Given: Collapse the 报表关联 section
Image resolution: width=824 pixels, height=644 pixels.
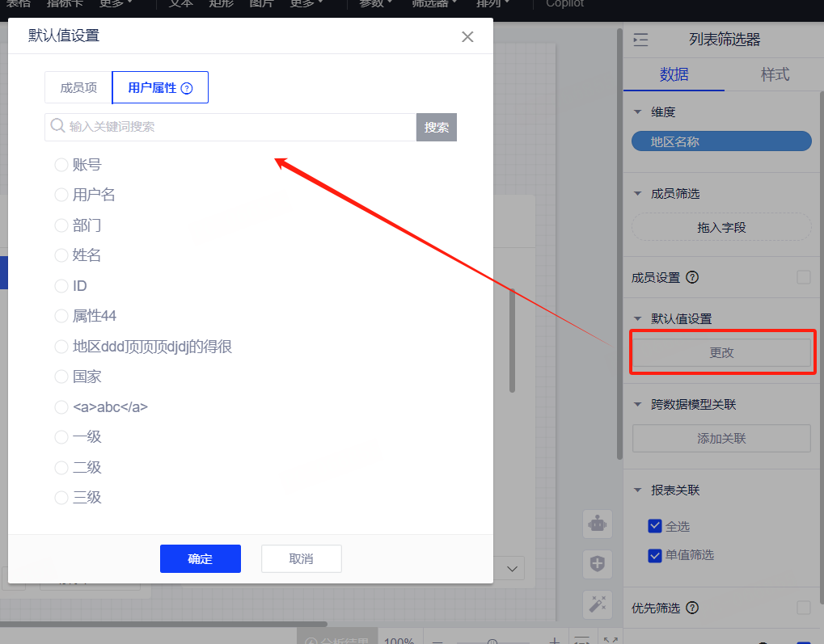Looking at the screenshot, I should 638,490.
